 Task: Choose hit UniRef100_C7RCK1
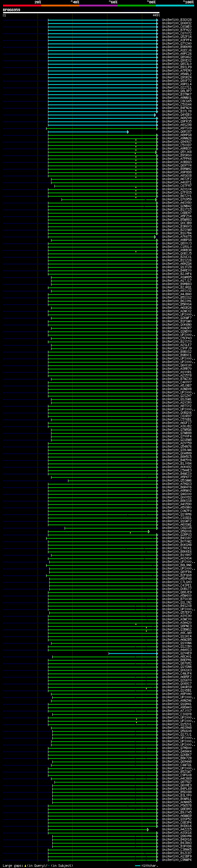pyautogui.click(x=176, y=548)
